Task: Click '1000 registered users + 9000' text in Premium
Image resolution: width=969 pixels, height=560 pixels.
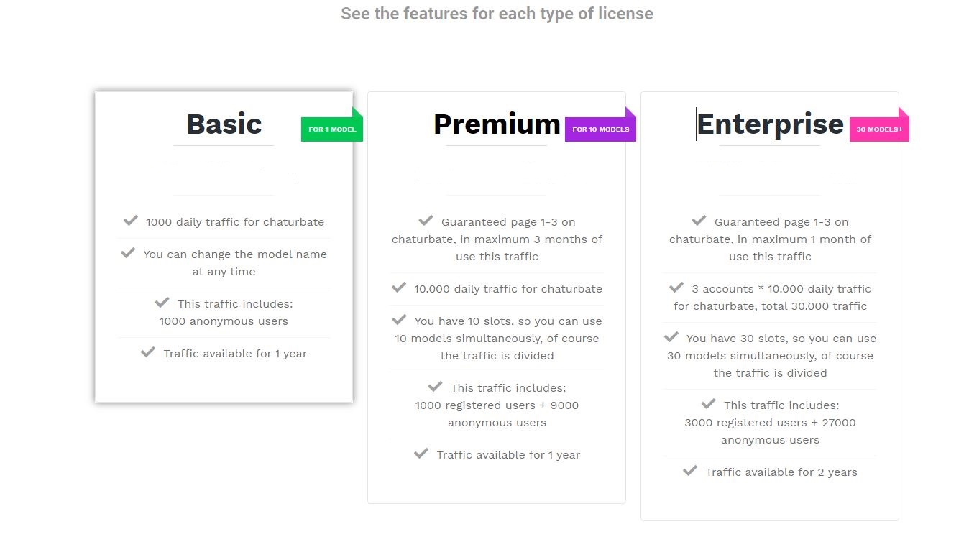Action: (497, 405)
